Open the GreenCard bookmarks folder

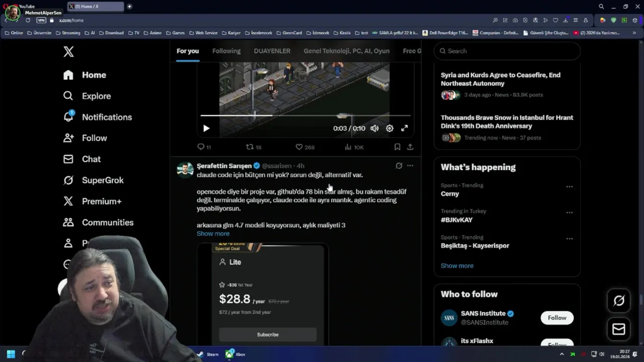[x=289, y=33]
